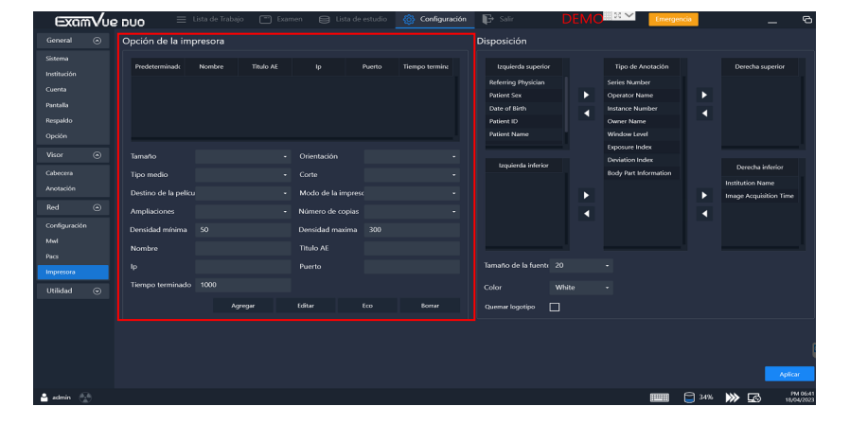This screenshot has height=424, width=868.
Task: Click the Agregar button
Action: (x=243, y=306)
